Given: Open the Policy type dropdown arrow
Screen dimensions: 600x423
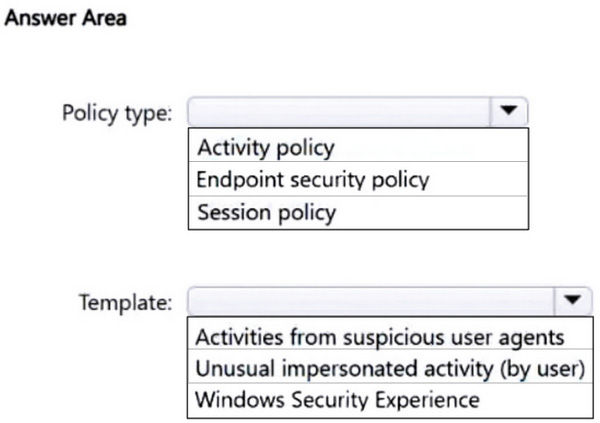Looking at the screenshot, I should coord(509,111).
